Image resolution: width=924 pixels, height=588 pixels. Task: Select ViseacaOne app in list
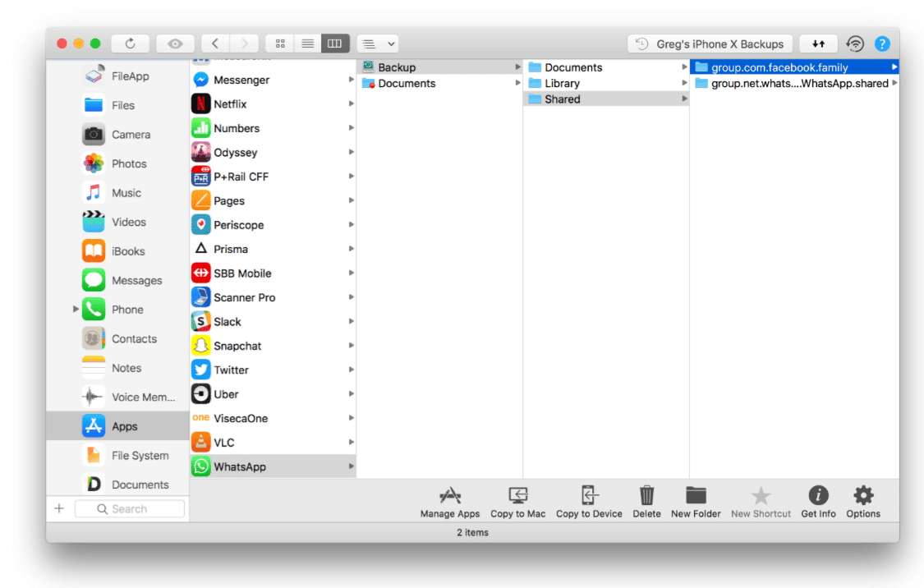pos(273,418)
